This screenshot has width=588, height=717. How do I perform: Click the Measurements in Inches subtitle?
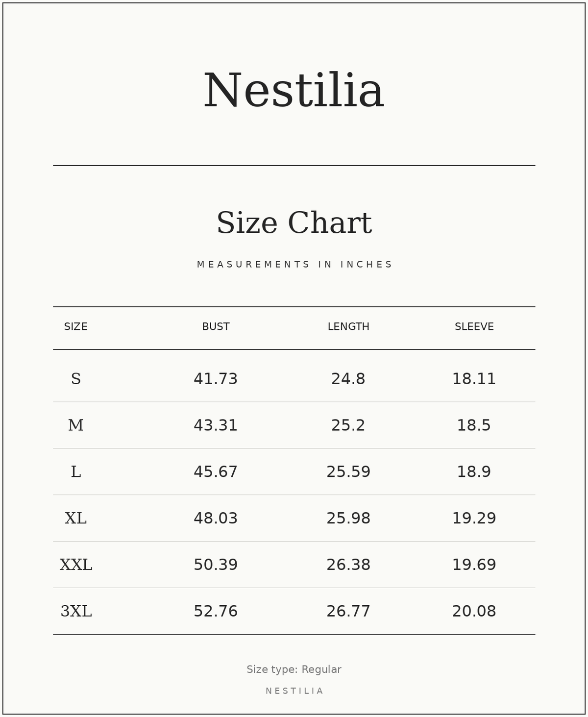pyautogui.click(x=294, y=265)
